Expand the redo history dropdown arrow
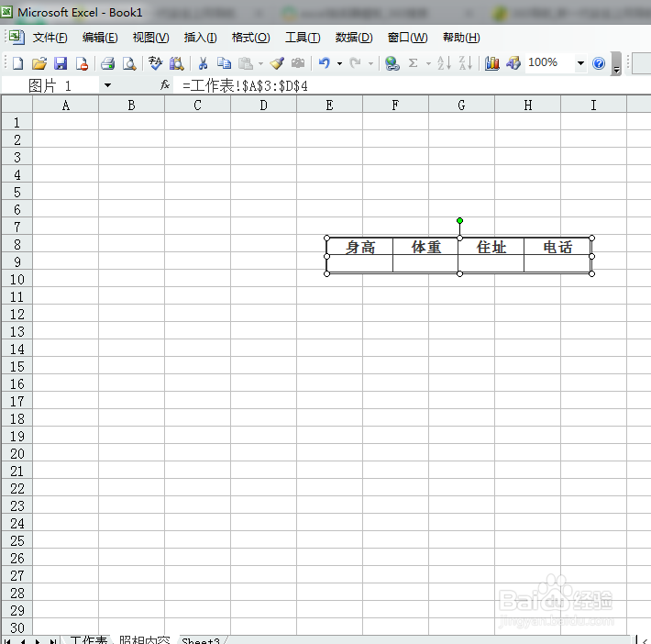The image size is (651, 644). (x=370, y=64)
